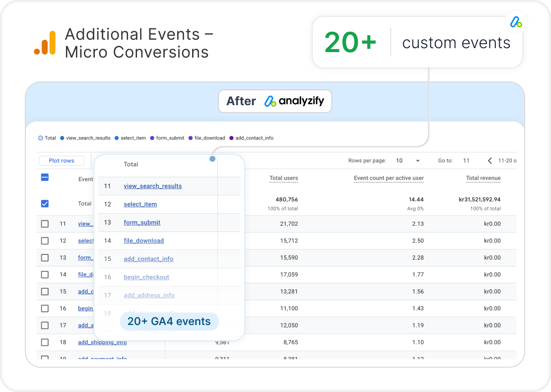The height and width of the screenshot is (392, 551).
Task: Click the select_item legend dot
Action: click(x=117, y=138)
